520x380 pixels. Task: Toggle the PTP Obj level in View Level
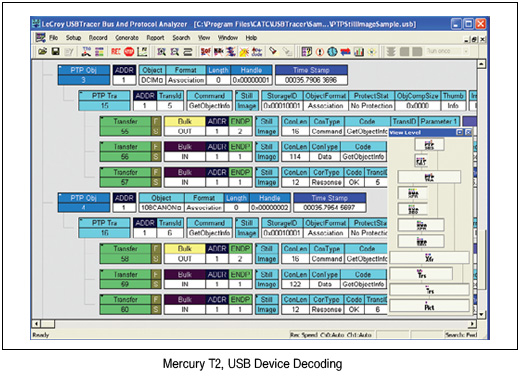[x=429, y=145]
